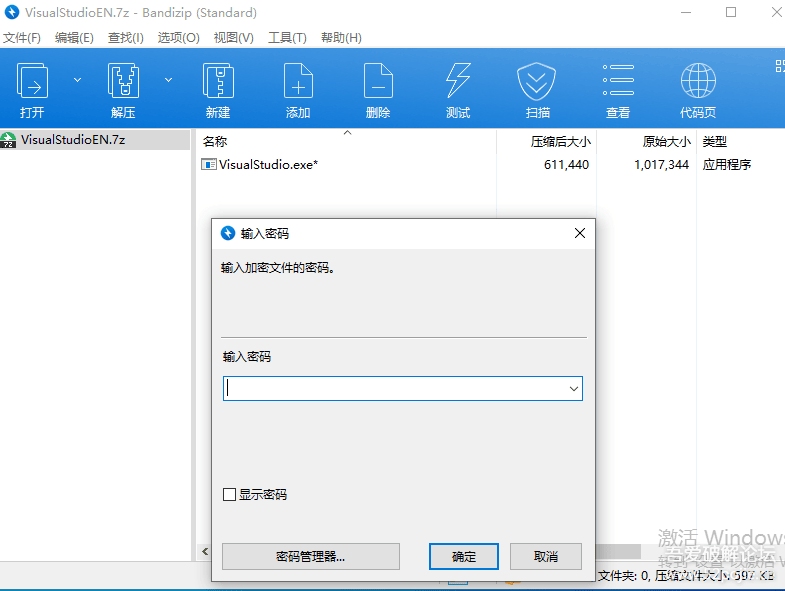Click the compressed size value 611,440
785x591 pixels.
click(x=566, y=165)
